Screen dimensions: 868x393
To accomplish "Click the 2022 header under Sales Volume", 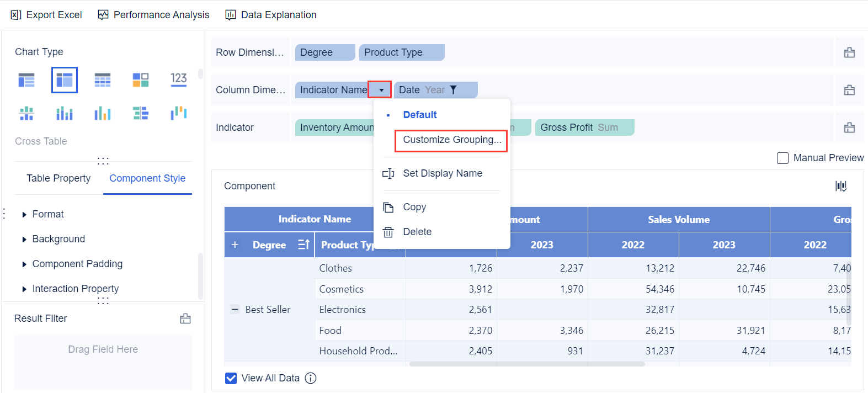I will 633,245.
